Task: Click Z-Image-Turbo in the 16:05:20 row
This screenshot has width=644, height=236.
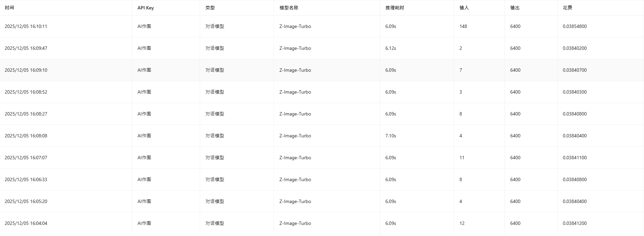Action: (295, 201)
